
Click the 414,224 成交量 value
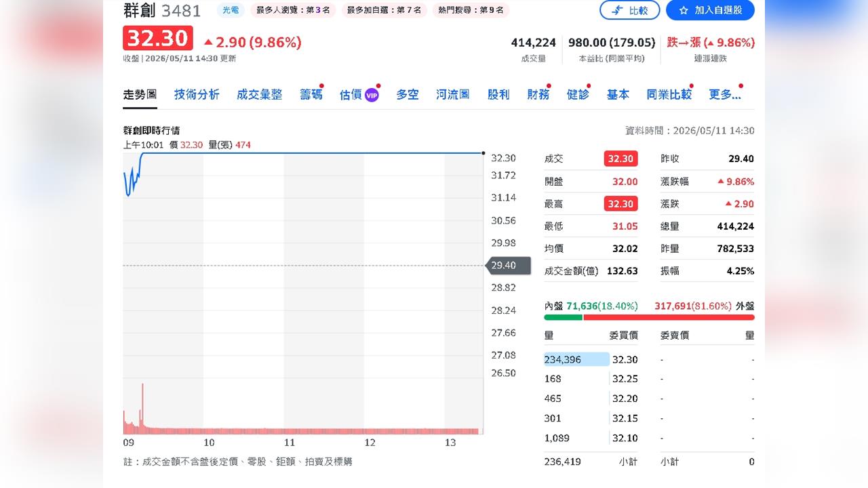click(533, 43)
